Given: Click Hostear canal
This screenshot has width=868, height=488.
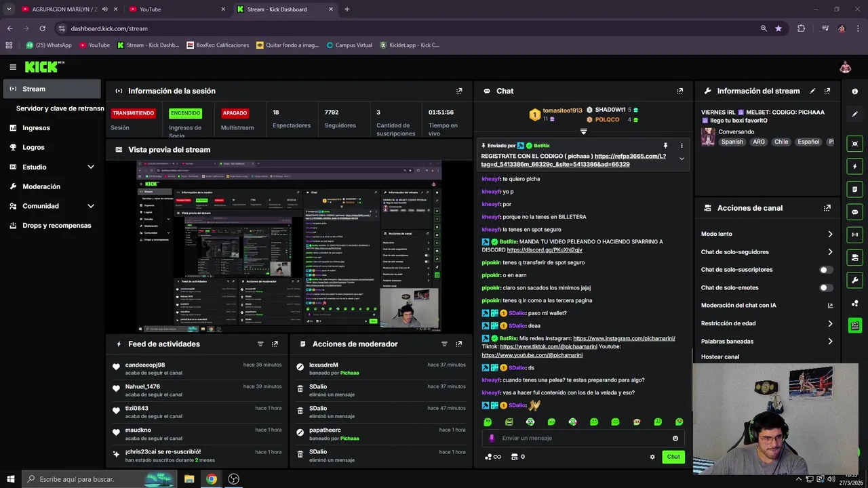Looking at the screenshot, I should coord(720,357).
